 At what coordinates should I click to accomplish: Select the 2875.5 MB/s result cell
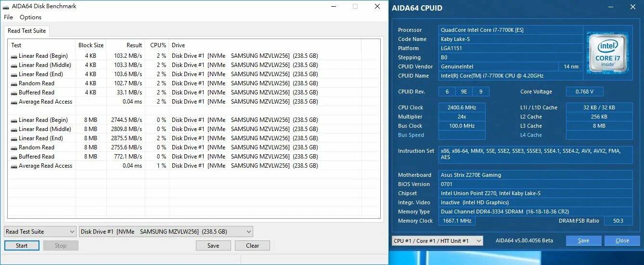(x=127, y=138)
